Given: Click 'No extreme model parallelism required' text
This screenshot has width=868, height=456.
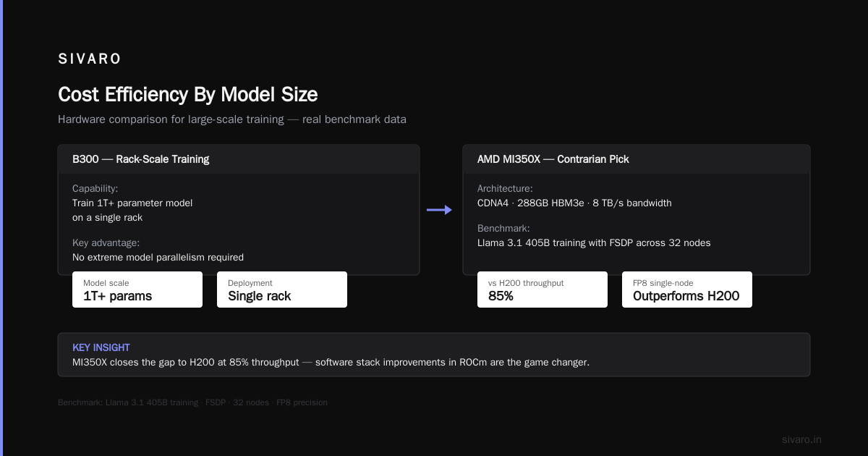Looking at the screenshot, I should [x=158, y=257].
